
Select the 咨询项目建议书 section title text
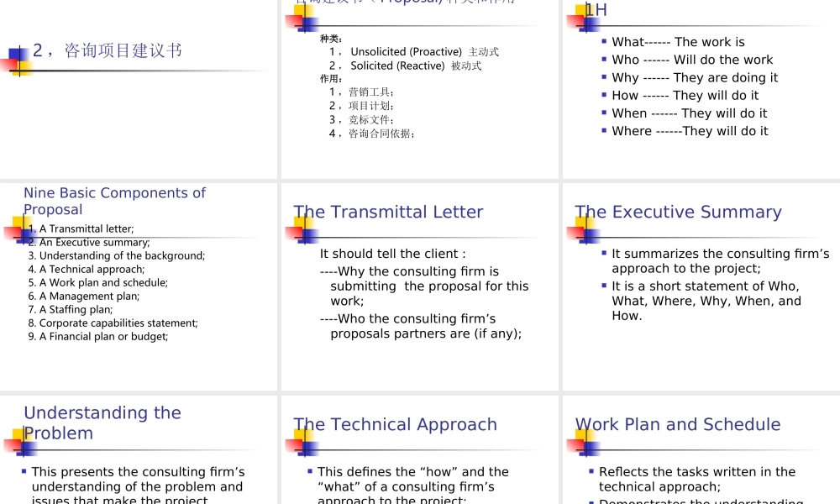(x=108, y=50)
